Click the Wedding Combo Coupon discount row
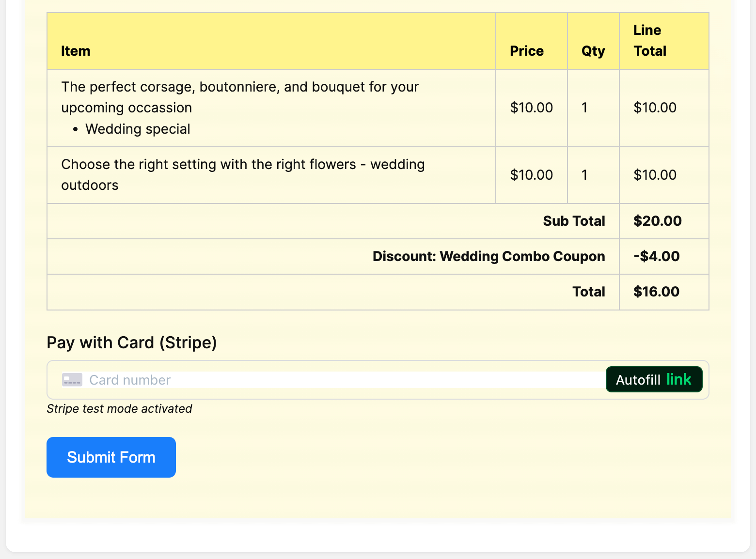This screenshot has height=559, width=756. pos(488,256)
